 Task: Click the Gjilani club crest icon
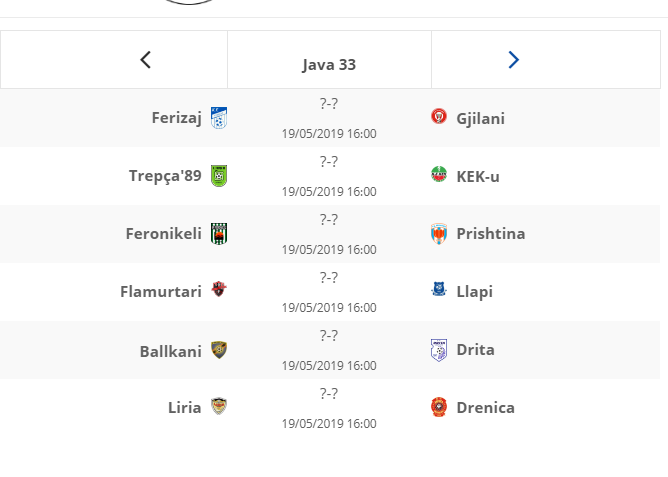439,116
